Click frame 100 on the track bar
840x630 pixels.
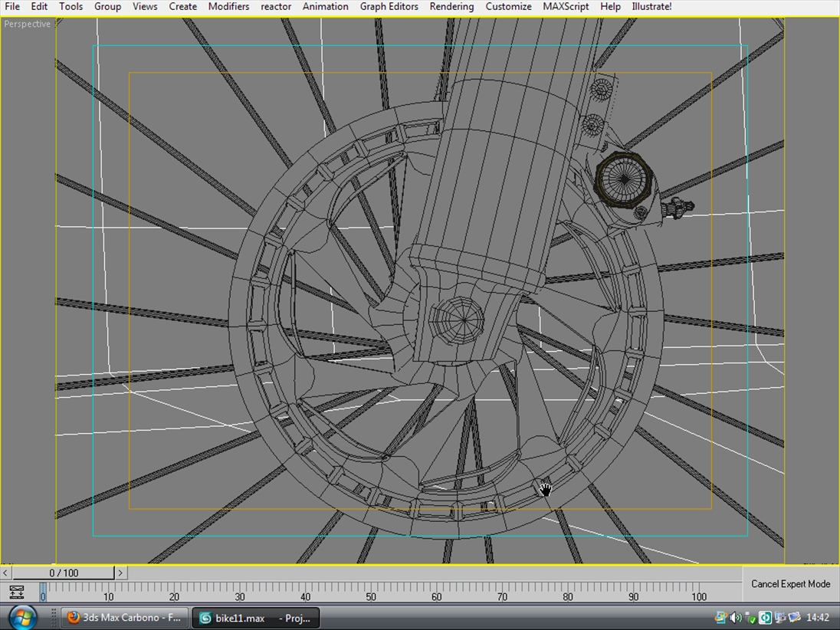698,596
